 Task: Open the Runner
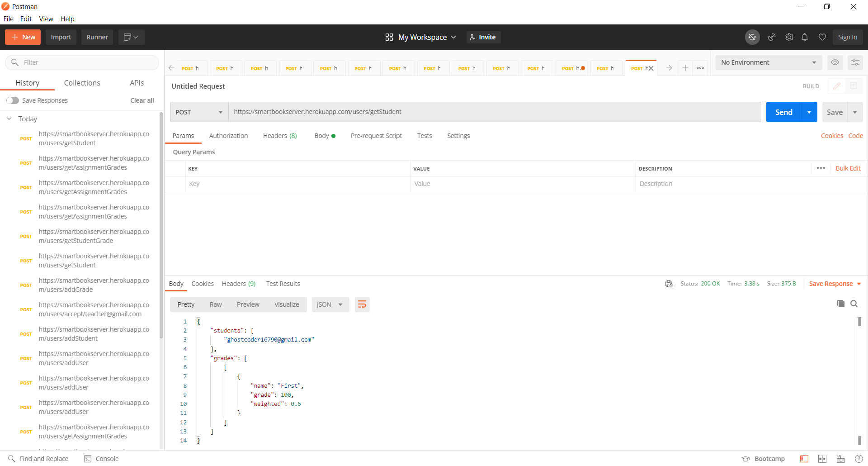[97, 37]
